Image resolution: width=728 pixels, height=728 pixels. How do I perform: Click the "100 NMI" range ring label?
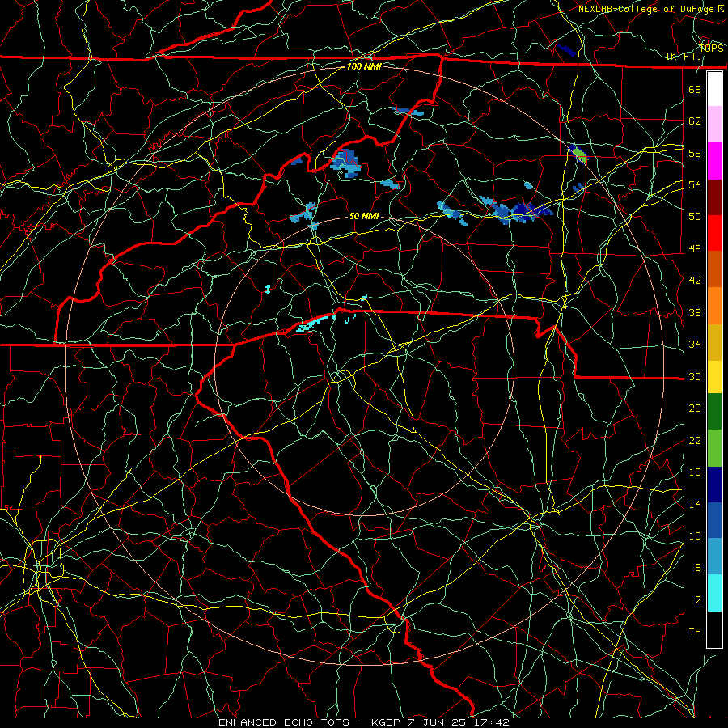364,67
